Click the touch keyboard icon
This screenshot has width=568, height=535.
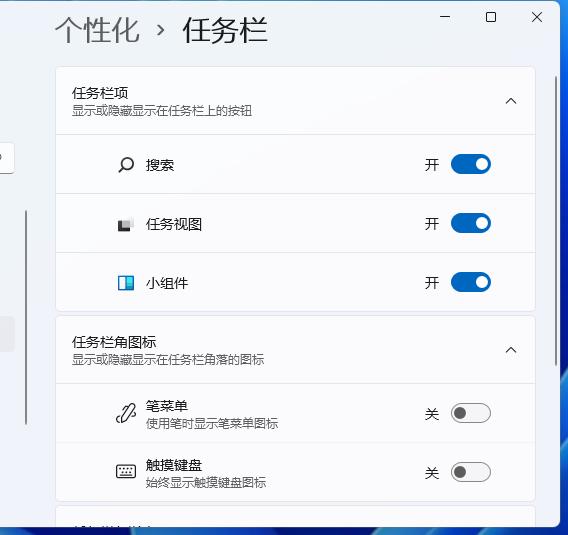pyautogui.click(x=126, y=472)
